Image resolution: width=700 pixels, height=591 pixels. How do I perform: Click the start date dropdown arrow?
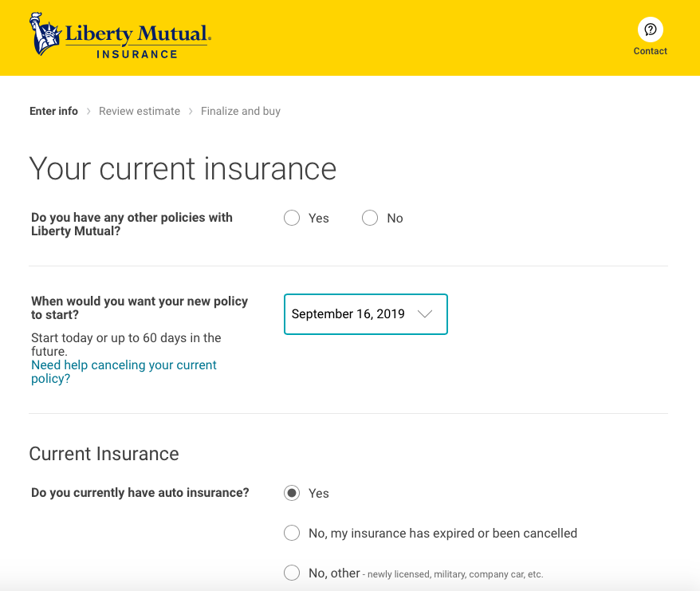(425, 314)
